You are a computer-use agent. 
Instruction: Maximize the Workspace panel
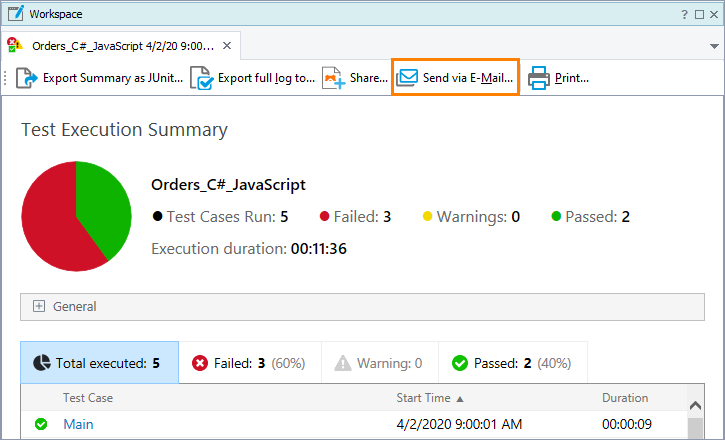(700, 14)
